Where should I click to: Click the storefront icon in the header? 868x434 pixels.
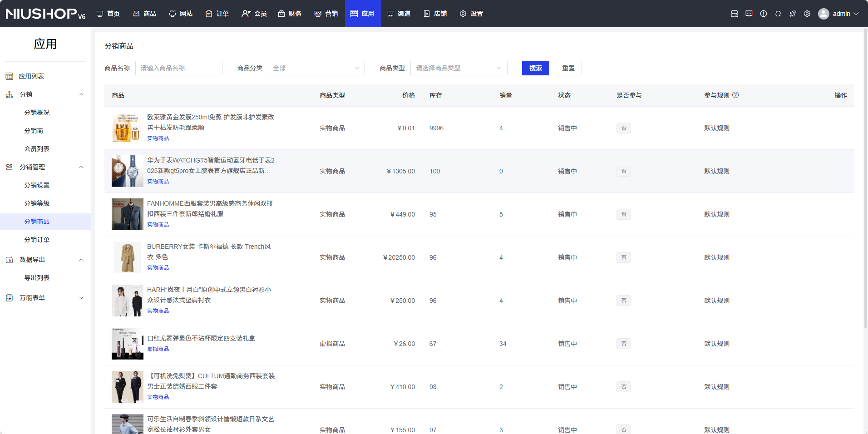coord(734,14)
